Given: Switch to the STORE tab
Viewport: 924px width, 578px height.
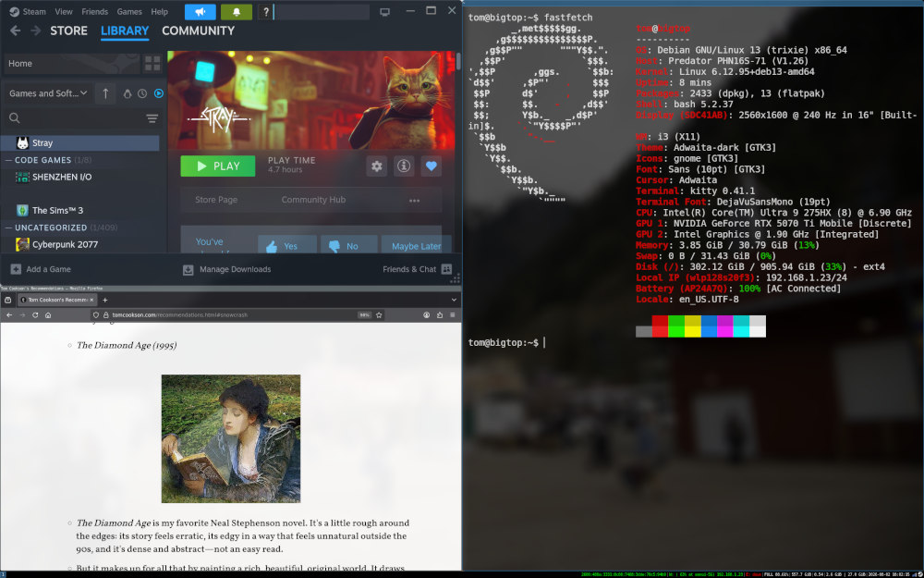Looking at the screenshot, I should [68, 31].
